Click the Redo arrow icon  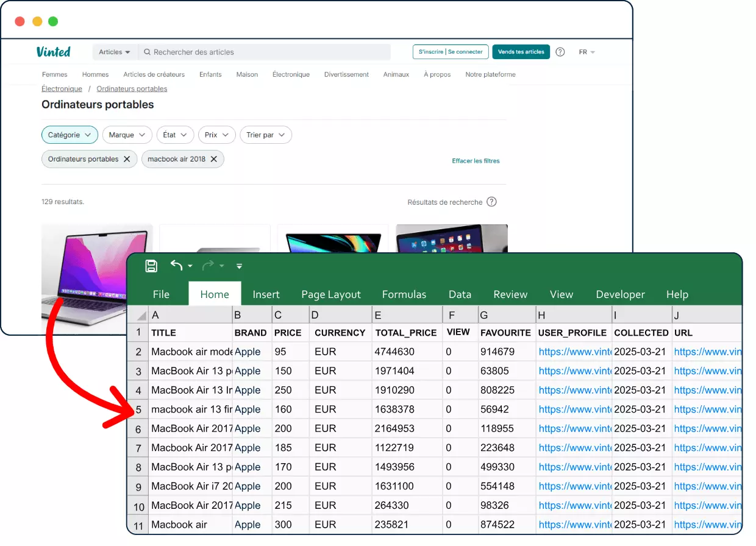pos(207,265)
